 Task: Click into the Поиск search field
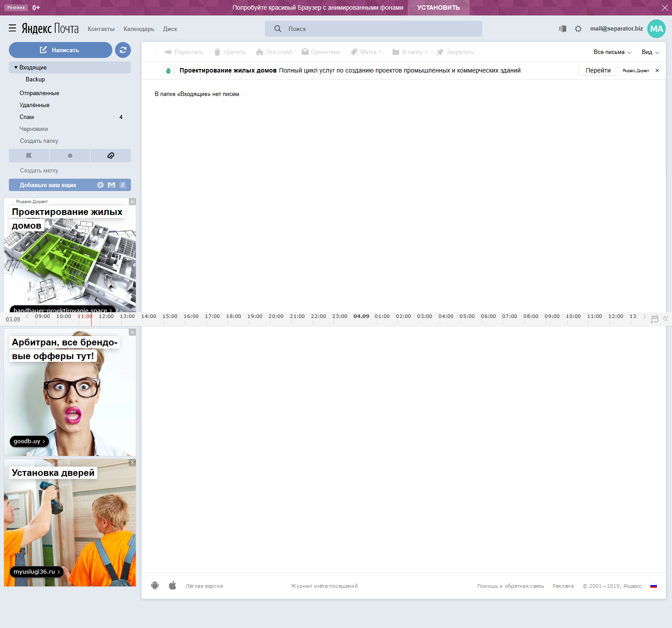tap(373, 29)
